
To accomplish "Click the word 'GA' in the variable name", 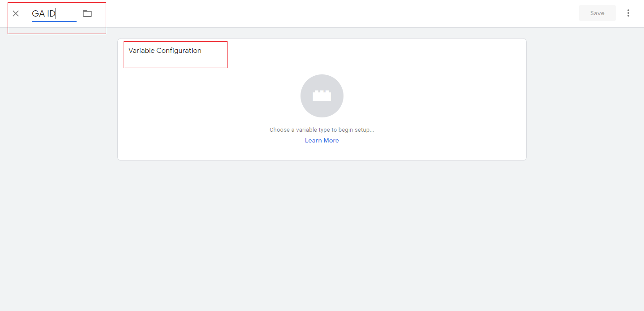I will (38, 13).
